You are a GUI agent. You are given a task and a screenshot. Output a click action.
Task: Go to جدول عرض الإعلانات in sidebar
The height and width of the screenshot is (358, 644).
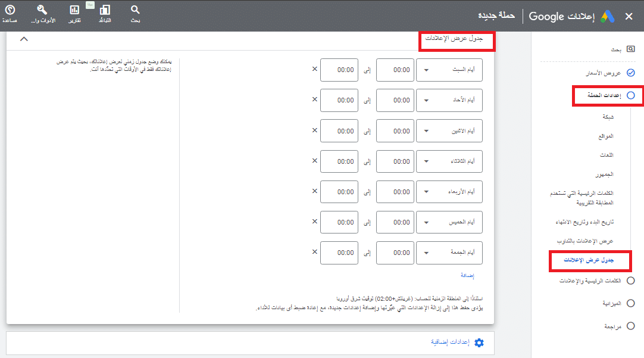[x=589, y=260]
